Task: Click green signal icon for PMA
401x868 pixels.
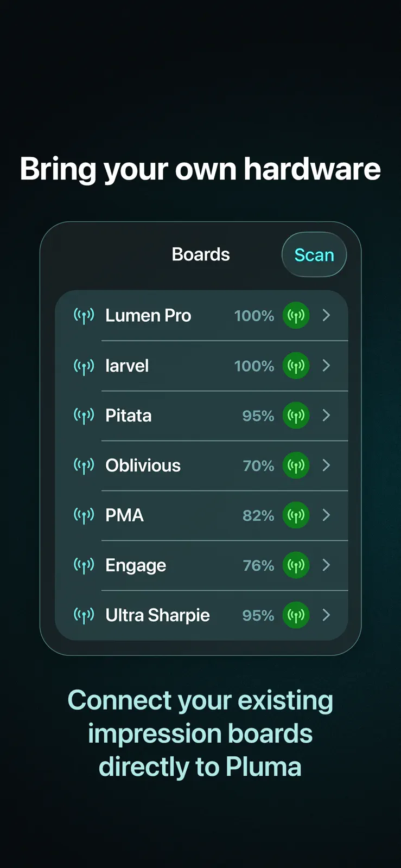Action: (x=296, y=515)
